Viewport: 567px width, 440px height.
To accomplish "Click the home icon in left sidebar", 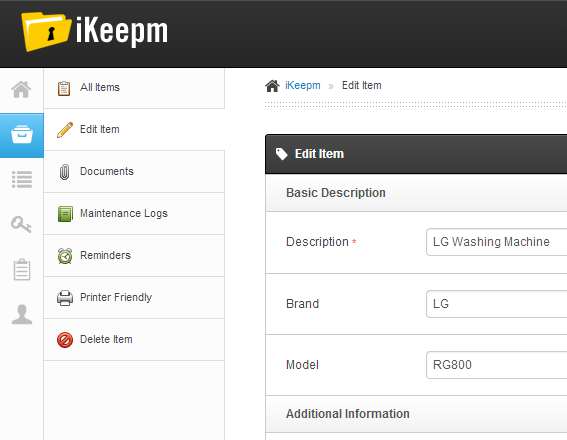I will [21, 89].
